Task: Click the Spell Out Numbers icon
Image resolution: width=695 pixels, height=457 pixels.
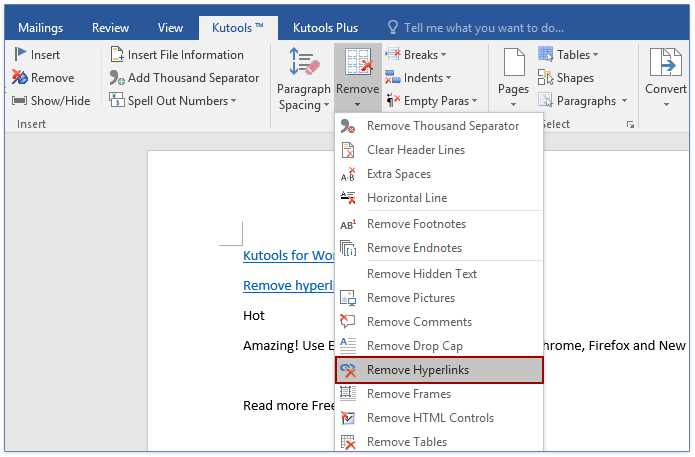Action: pyautogui.click(x=117, y=101)
